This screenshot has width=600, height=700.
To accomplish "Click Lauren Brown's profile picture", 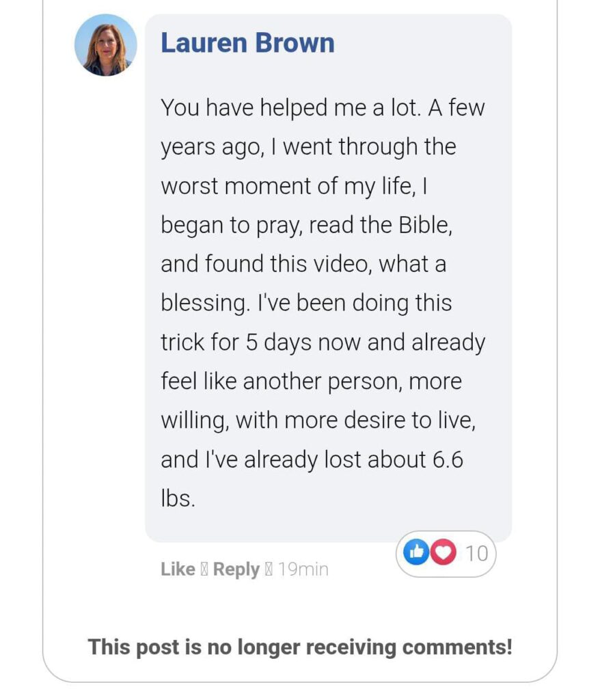I will click(106, 45).
